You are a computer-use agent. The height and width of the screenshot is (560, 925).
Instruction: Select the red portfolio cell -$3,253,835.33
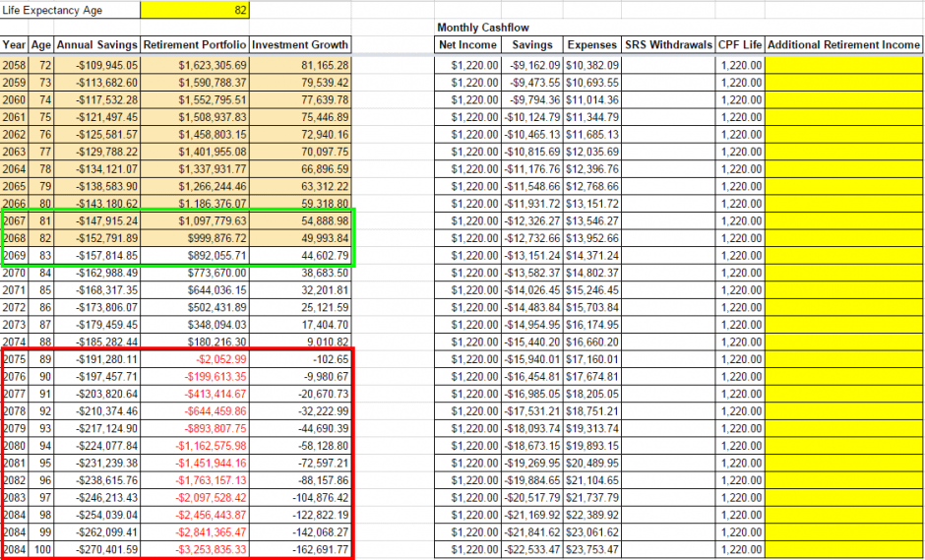195,550
